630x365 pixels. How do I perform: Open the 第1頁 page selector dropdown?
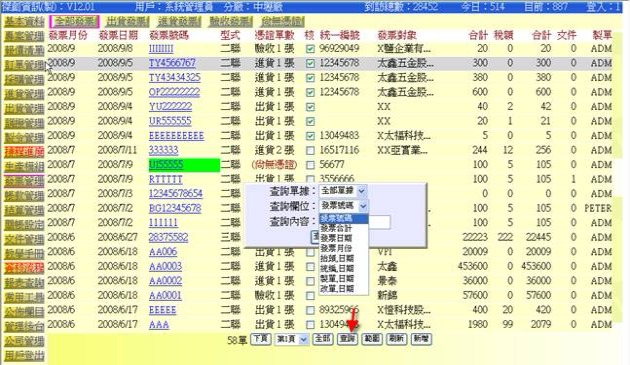(291, 339)
